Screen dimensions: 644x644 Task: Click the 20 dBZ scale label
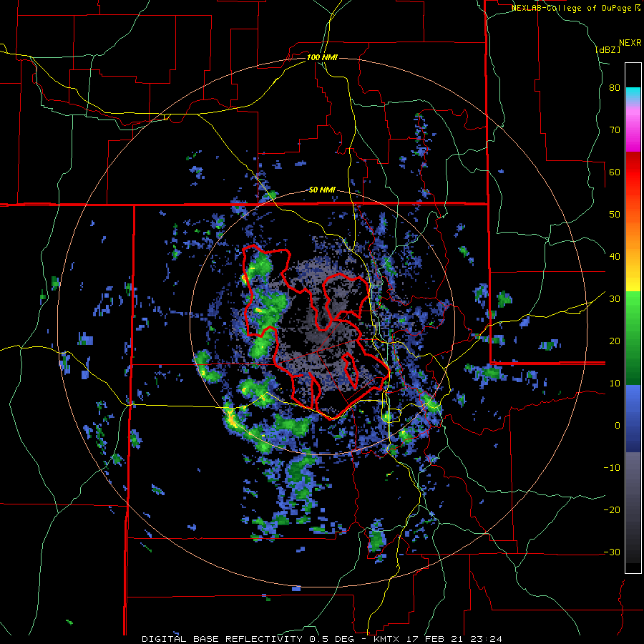615,341
